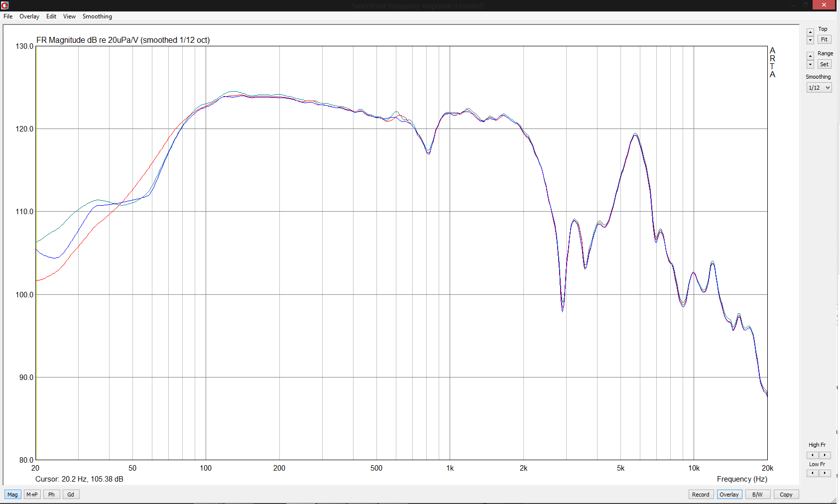Image resolution: width=840 pixels, height=504 pixels.
Task: Open the Overlay menu
Action: (x=29, y=16)
